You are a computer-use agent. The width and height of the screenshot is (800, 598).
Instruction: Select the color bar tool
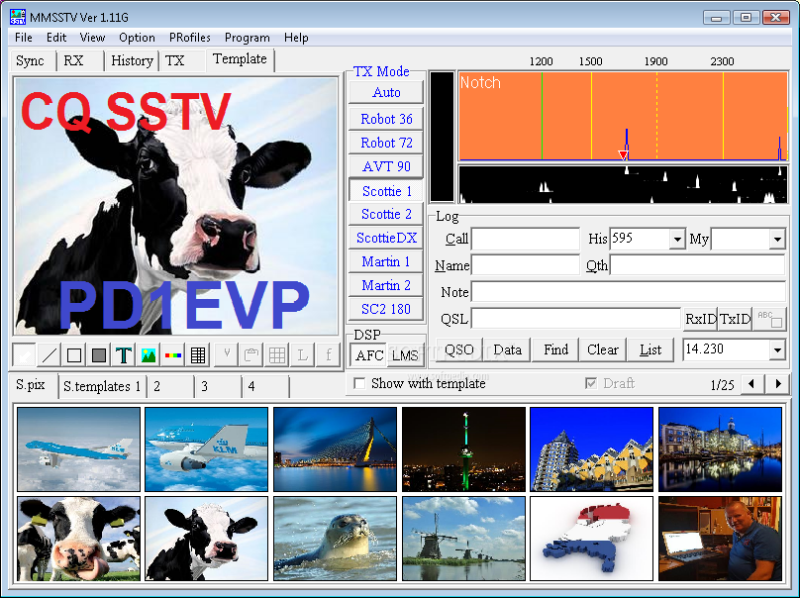[173, 355]
